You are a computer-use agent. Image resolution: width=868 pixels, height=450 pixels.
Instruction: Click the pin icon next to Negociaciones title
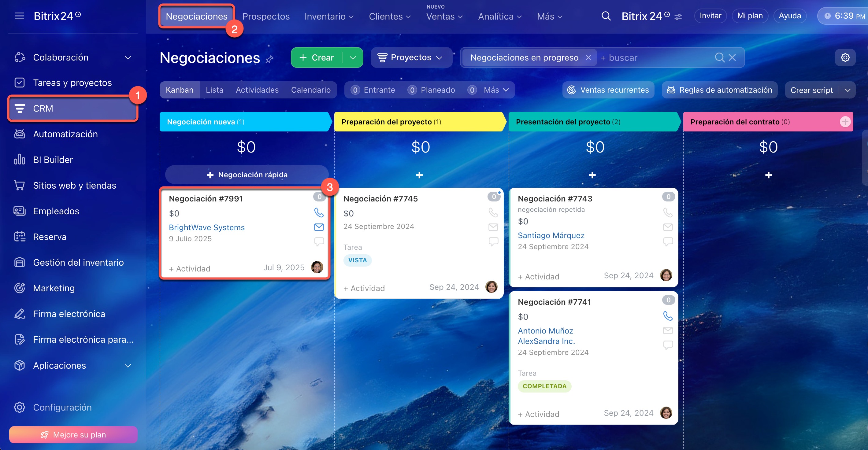tap(269, 60)
